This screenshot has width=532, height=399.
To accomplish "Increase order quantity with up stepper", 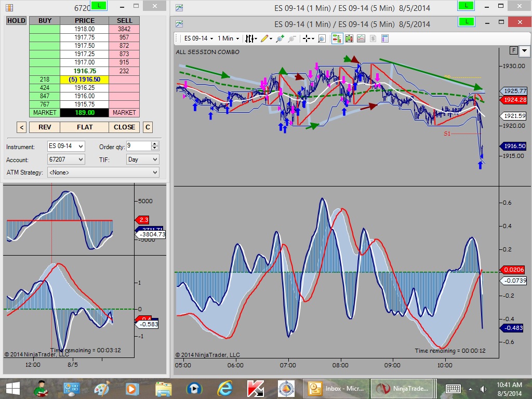I will [x=155, y=144].
